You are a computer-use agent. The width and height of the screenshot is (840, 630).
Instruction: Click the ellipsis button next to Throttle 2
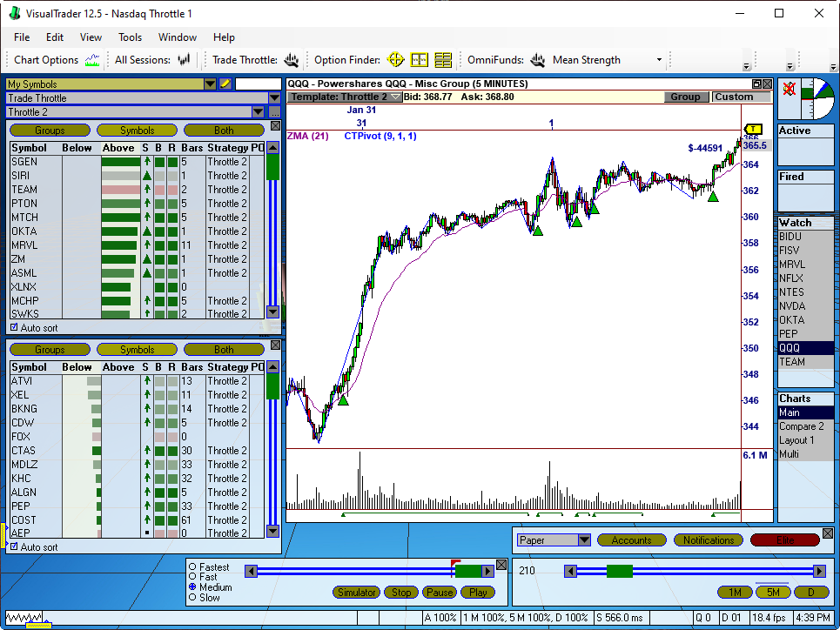(x=274, y=112)
